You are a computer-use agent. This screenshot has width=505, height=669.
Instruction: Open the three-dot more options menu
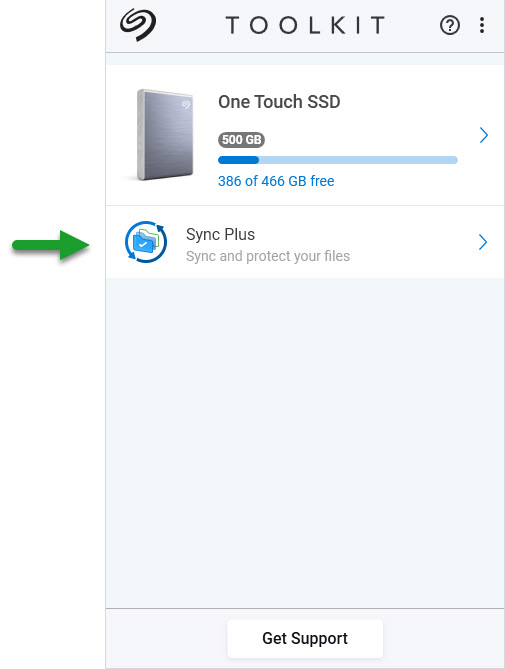(482, 25)
